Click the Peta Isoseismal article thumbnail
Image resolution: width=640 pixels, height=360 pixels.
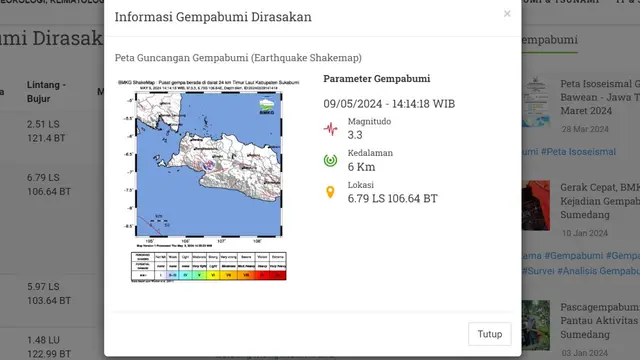pos(536,101)
